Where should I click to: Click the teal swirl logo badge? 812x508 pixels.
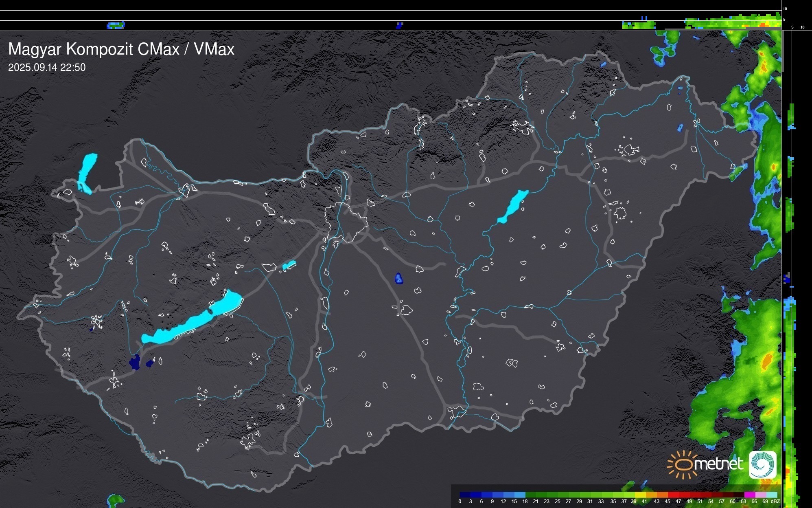pyautogui.click(x=762, y=465)
